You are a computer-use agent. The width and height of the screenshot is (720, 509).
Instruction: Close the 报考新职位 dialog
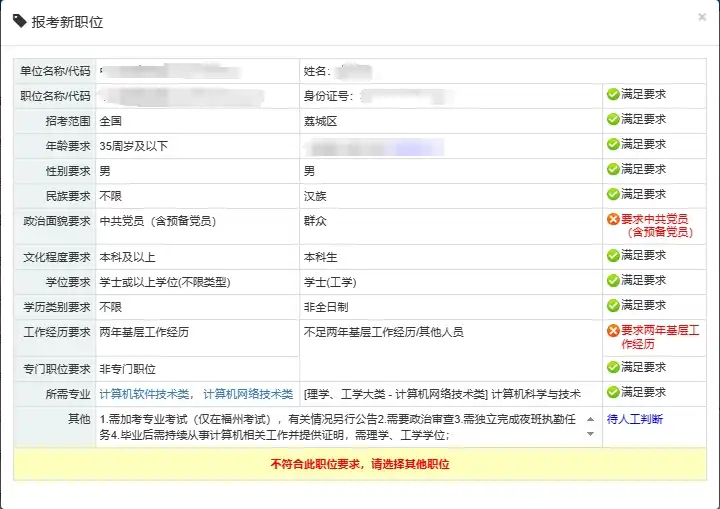point(701,17)
